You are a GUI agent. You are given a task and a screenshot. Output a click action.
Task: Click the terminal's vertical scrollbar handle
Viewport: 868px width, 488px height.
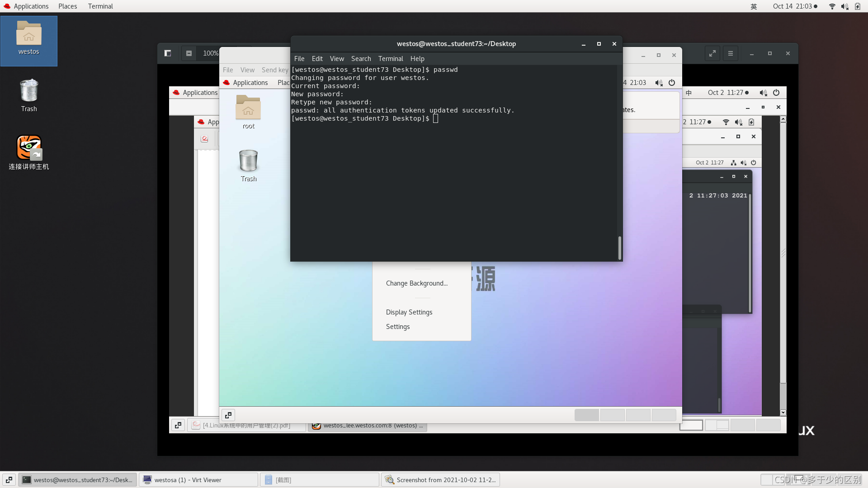619,248
